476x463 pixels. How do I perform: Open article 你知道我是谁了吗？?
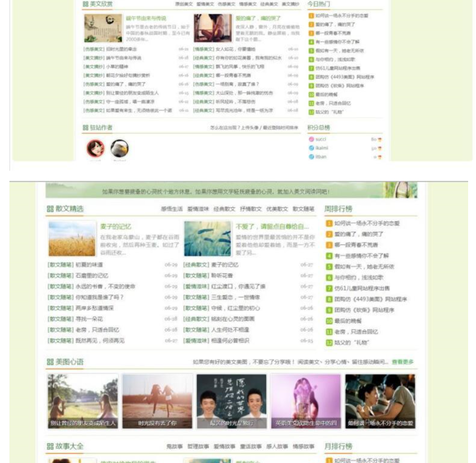[x=100, y=297]
